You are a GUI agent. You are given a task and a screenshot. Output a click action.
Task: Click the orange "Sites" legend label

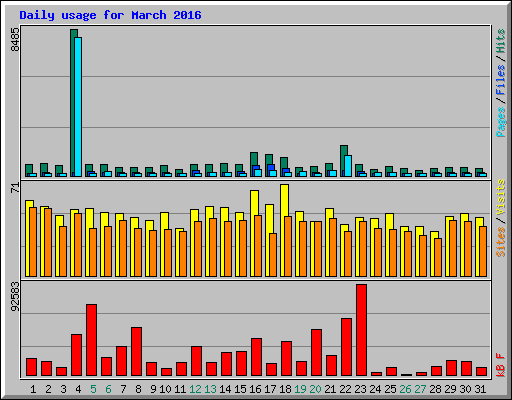pos(501,242)
